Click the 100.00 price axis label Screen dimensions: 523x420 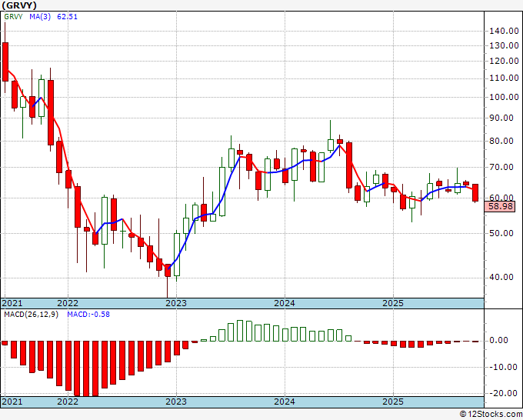coord(504,98)
